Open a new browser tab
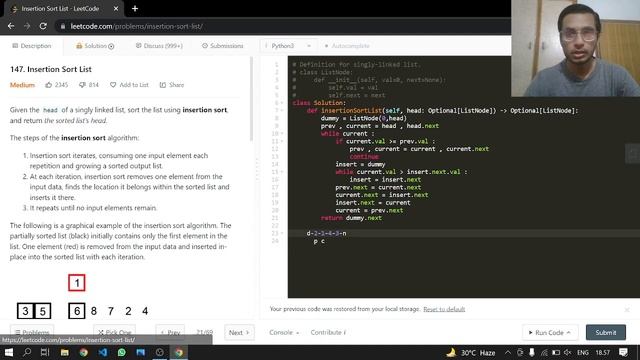The image size is (640, 360). [x=135, y=8]
